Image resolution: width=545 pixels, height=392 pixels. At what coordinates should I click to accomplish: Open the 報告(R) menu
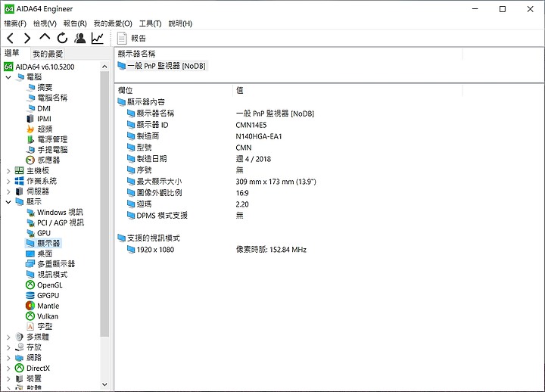pyautogui.click(x=75, y=23)
